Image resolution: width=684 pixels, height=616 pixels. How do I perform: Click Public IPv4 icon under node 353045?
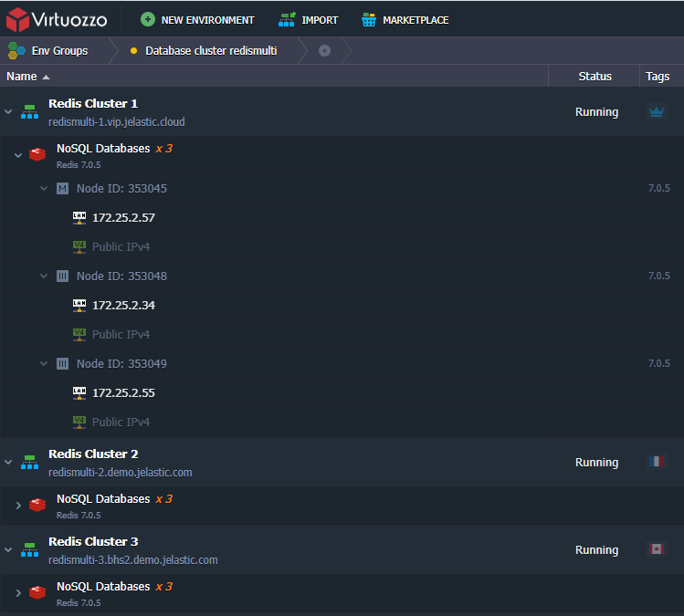point(79,247)
